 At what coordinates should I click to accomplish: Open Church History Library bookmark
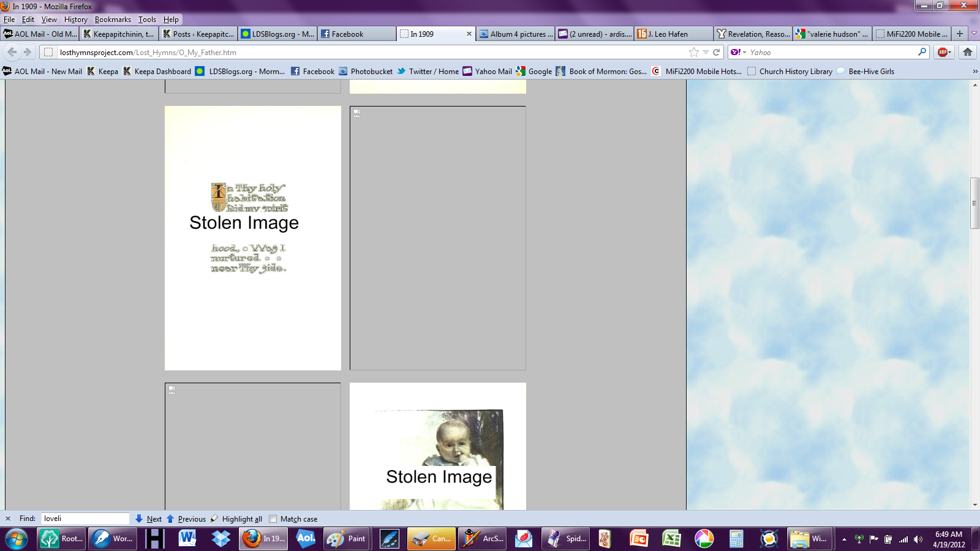795,72
